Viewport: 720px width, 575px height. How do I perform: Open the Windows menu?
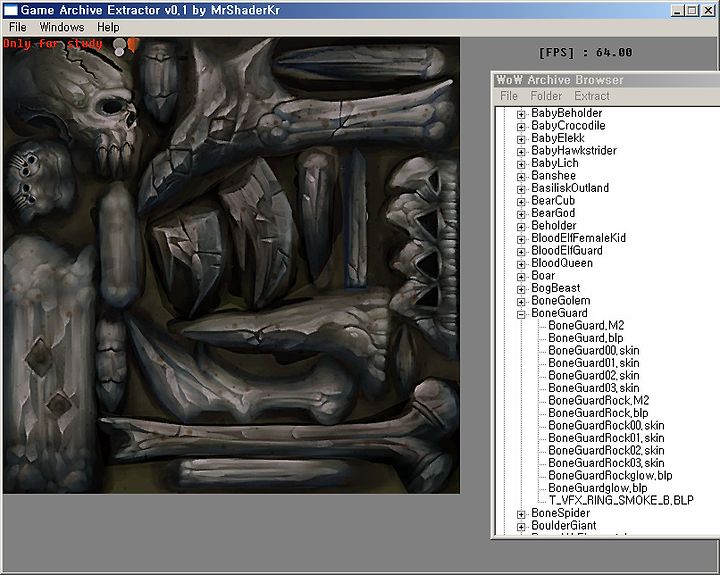[62, 27]
